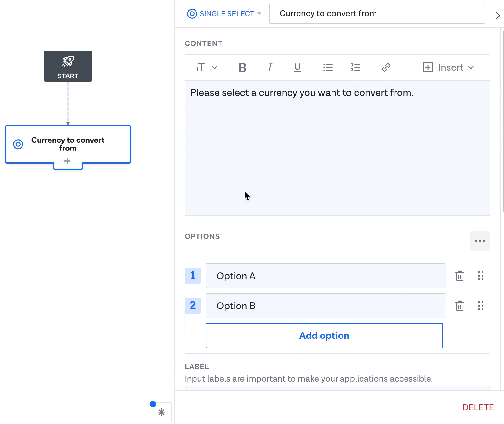Open the options more actions menu

pos(480,241)
